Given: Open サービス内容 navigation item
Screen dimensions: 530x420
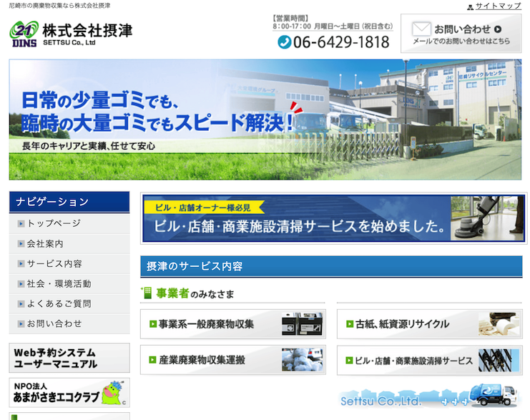Looking at the screenshot, I should pos(69,264).
